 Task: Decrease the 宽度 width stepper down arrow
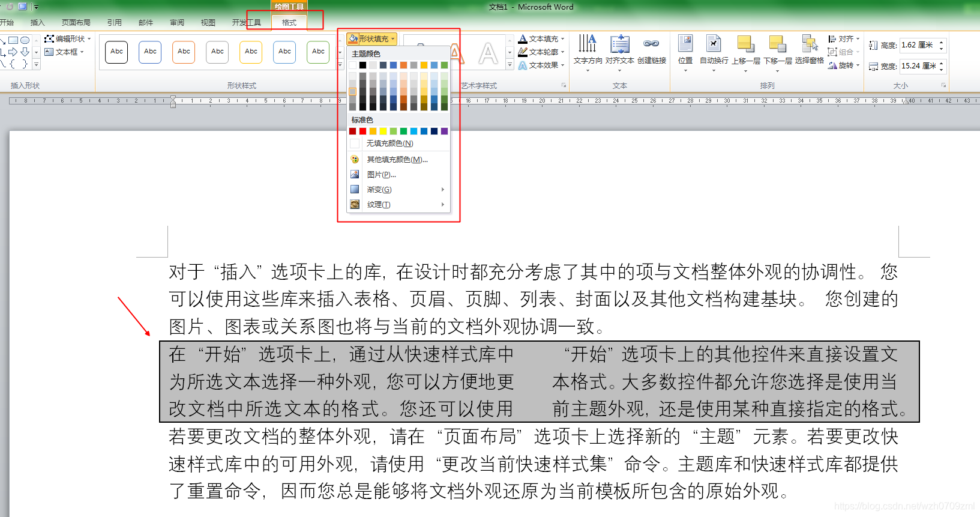pos(941,70)
